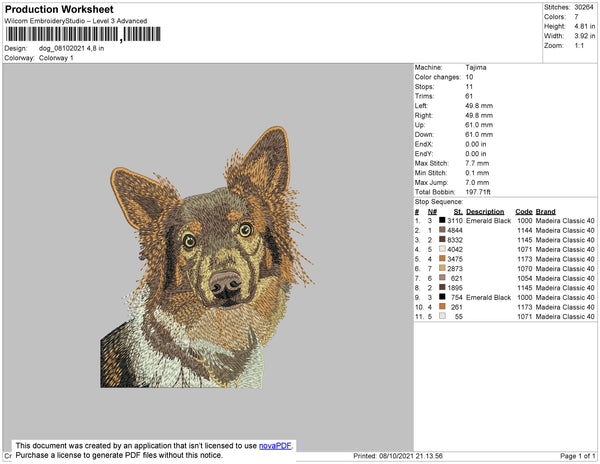Click the Total Bobbin value '197.71ft'
600x464 pixels.
pyautogui.click(x=478, y=192)
